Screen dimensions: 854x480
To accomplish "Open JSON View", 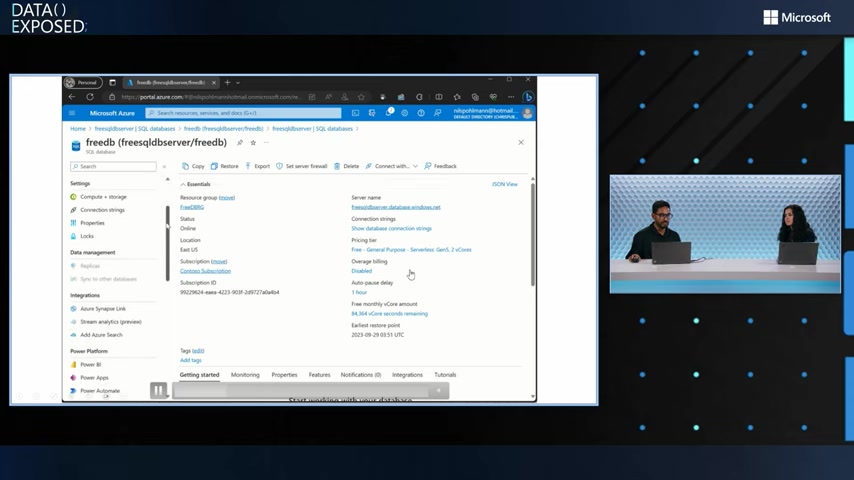I will point(504,185).
